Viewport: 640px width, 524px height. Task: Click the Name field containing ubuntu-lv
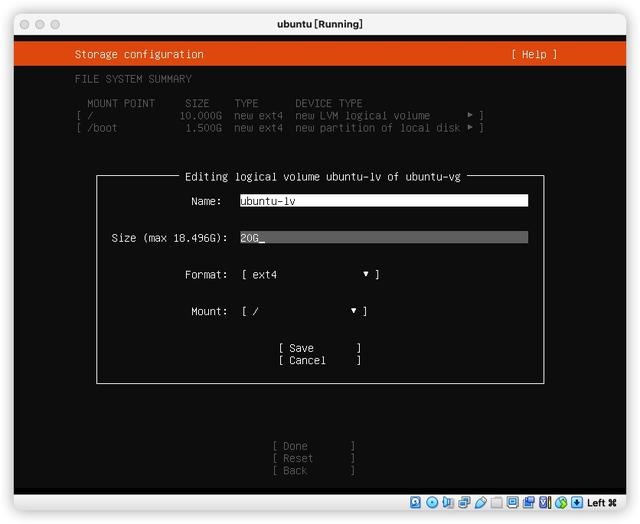(384, 201)
